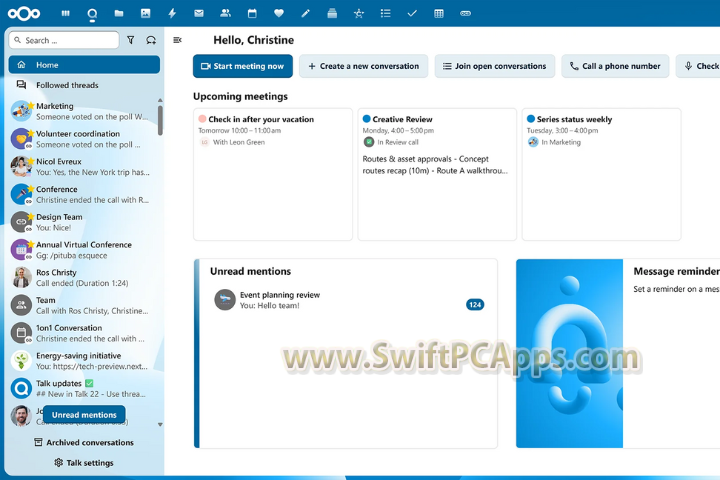Click Join open conversations
Screen dimensions: 720x480
coord(495,66)
